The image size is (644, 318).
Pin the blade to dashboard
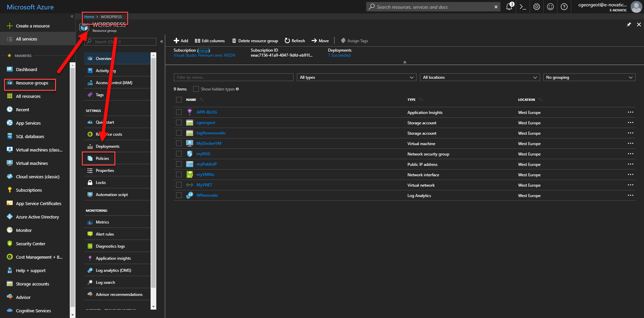(x=629, y=24)
